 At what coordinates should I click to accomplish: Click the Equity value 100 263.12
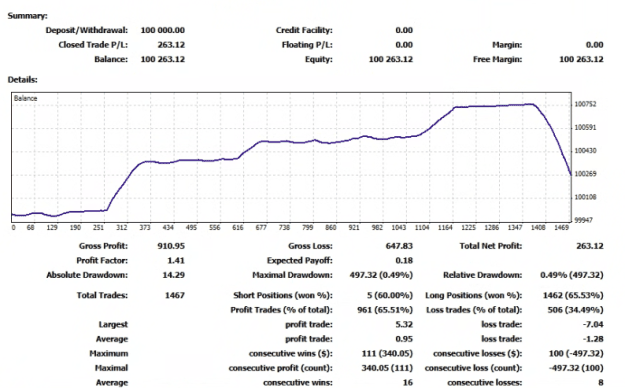click(391, 59)
